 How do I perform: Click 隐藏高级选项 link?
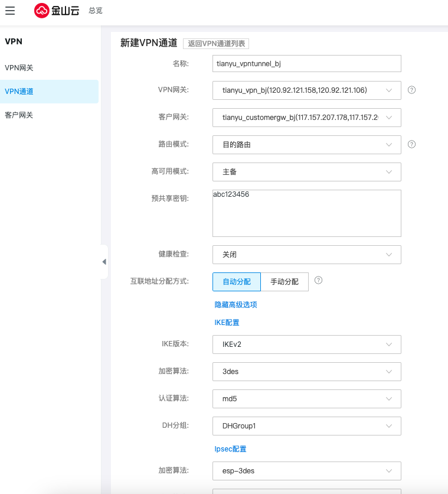pos(236,305)
